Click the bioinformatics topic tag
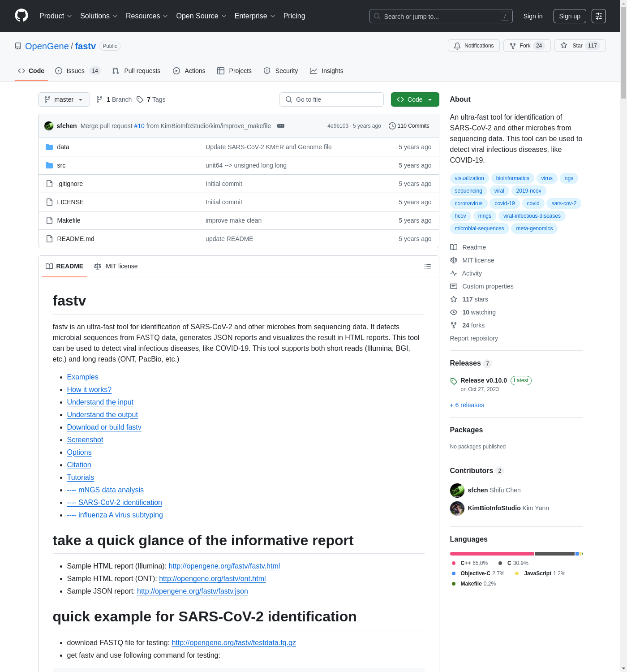 tap(512, 178)
